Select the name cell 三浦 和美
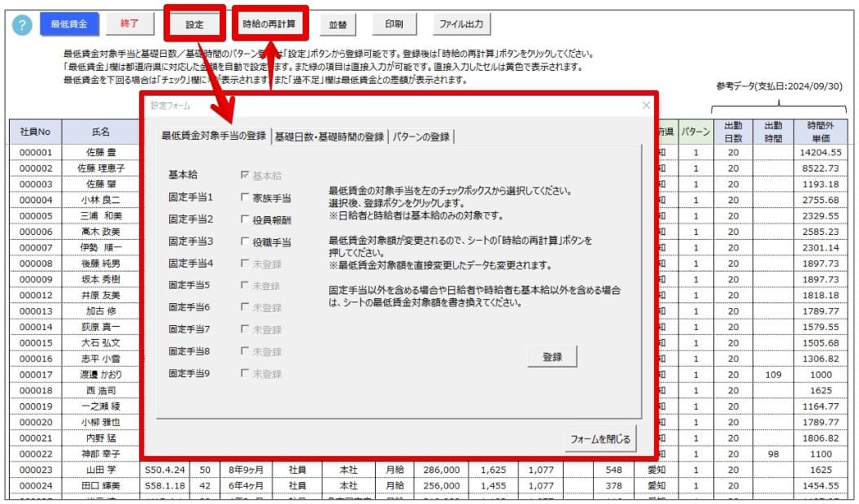This screenshot has width=859, height=504. point(101,215)
